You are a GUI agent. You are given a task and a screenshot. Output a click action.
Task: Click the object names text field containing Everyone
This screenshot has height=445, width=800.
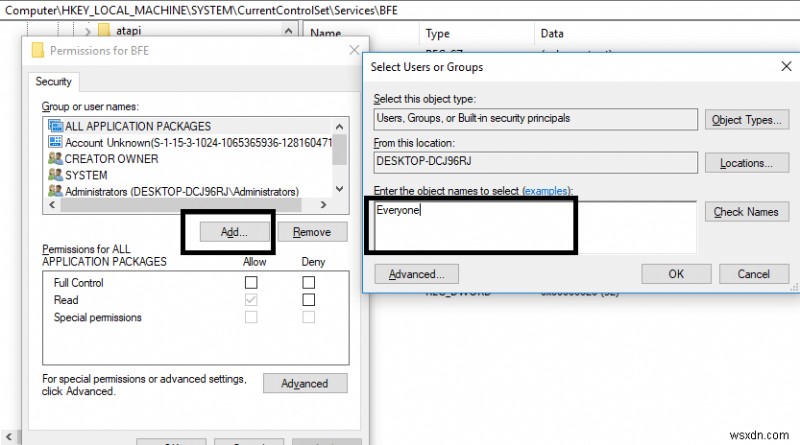click(x=535, y=227)
